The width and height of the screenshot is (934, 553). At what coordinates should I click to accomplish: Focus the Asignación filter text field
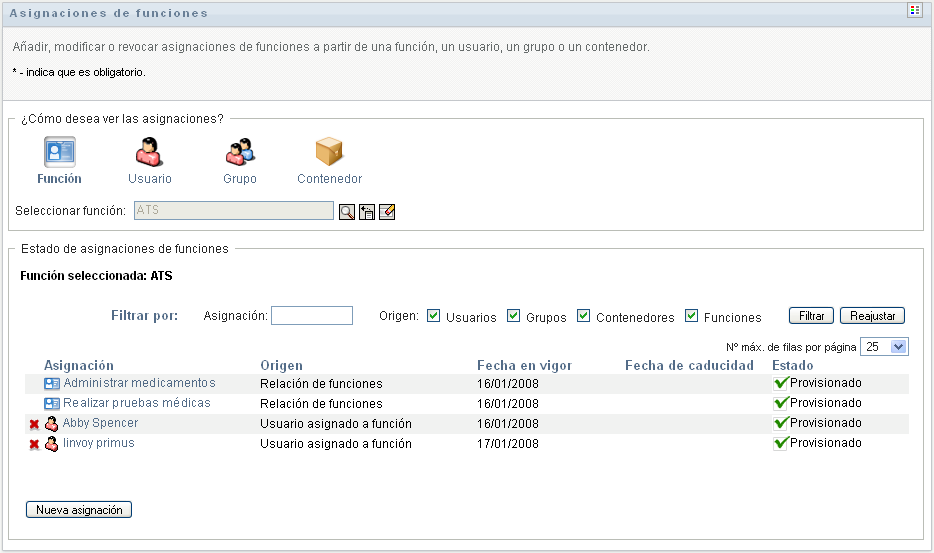(x=312, y=316)
